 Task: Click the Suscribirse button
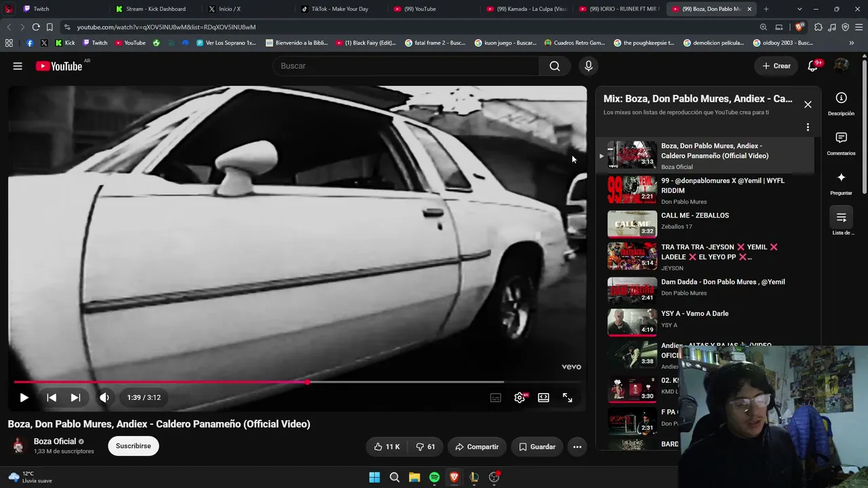[x=134, y=446]
